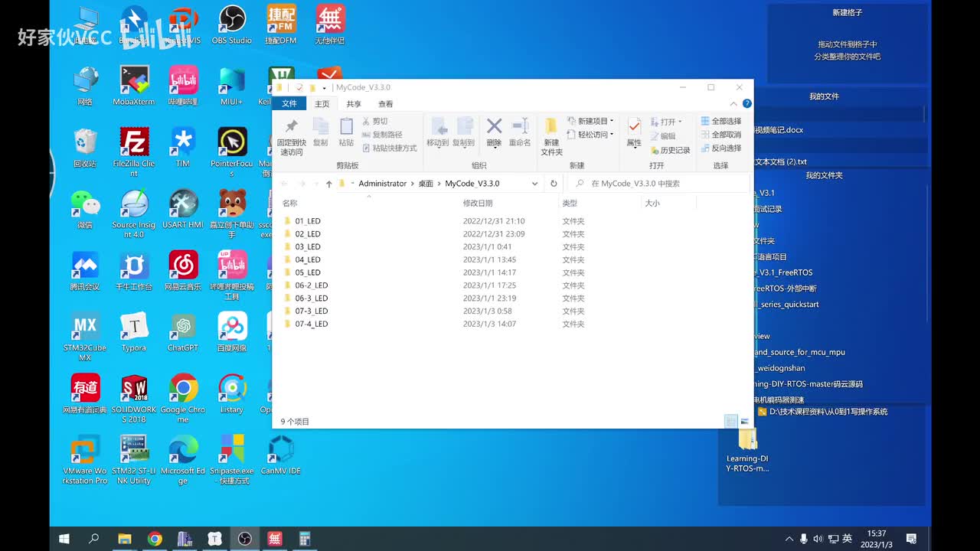
Task: Open the address bar history dropdown
Action: tap(534, 184)
